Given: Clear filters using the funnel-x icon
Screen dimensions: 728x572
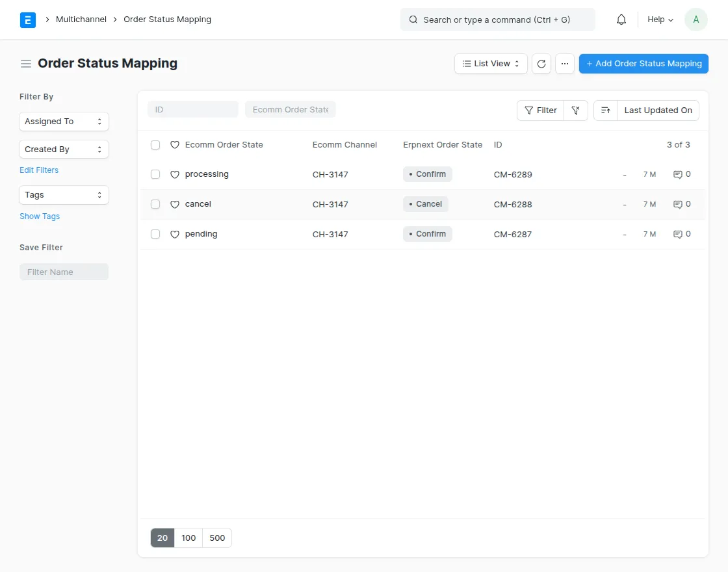Looking at the screenshot, I should (x=576, y=110).
